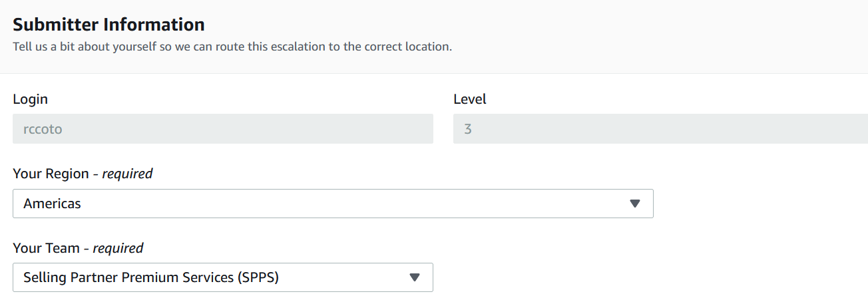Click the words Your Region in label
The height and width of the screenshot is (302, 868).
[x=51, y=174]
